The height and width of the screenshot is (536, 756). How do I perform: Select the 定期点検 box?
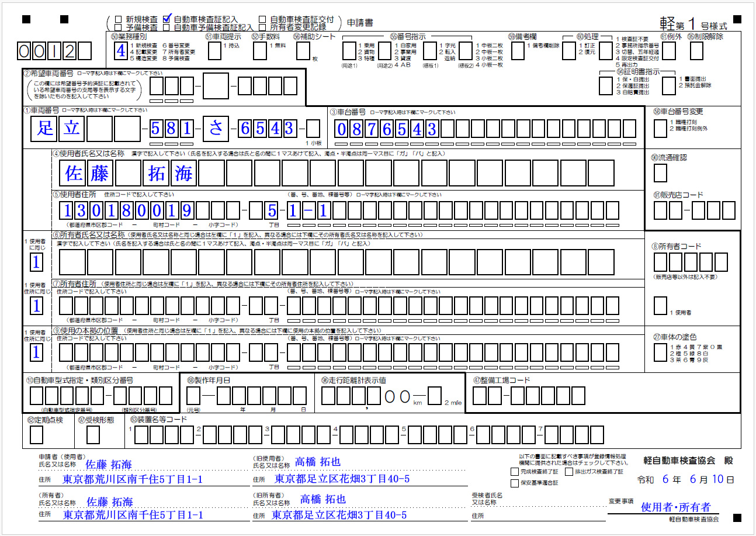click(36, 435)
